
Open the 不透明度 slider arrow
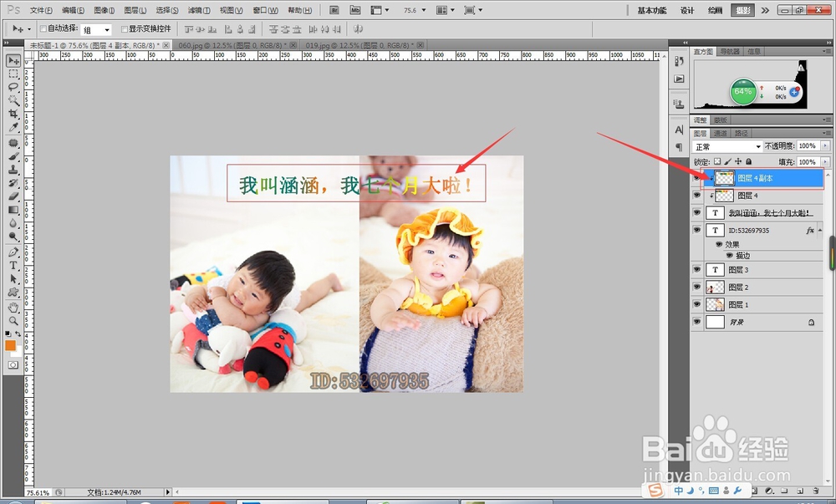tap(826, 145)
